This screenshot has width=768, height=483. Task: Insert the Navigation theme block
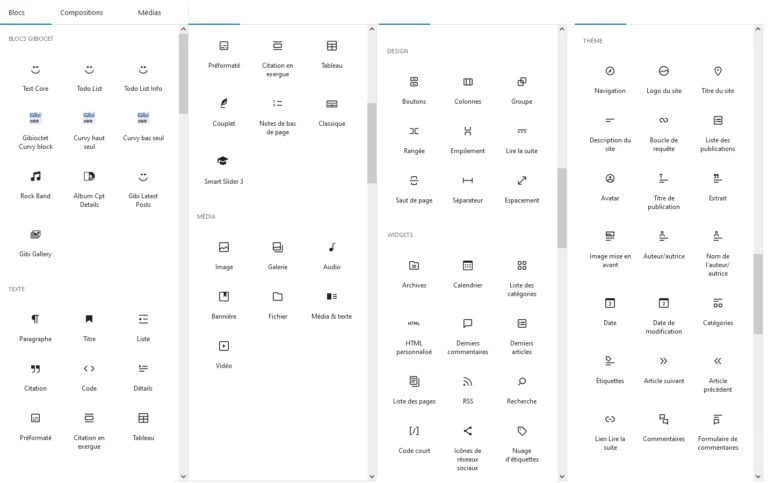click(x=610, y=80)
